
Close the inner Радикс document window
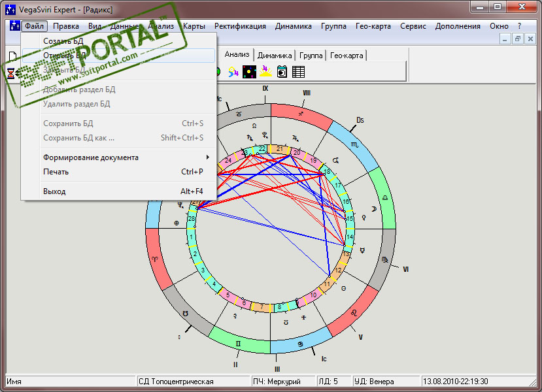pos(530,39)
